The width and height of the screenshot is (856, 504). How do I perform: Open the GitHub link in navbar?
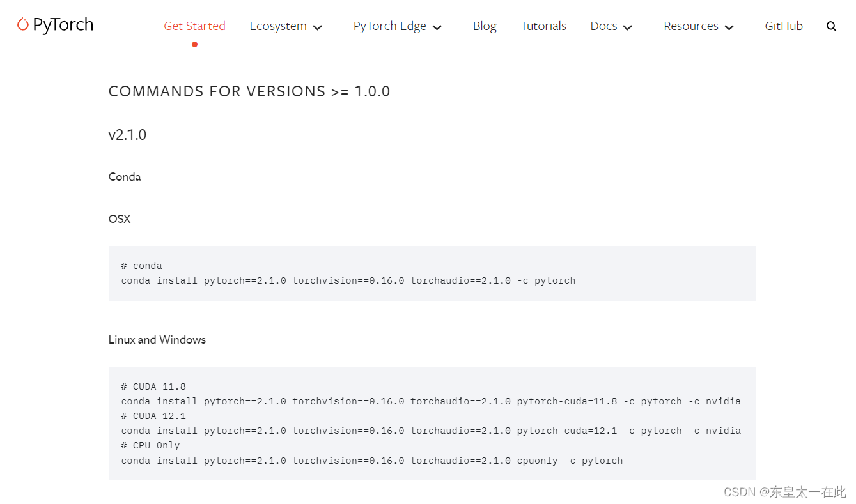784,26
